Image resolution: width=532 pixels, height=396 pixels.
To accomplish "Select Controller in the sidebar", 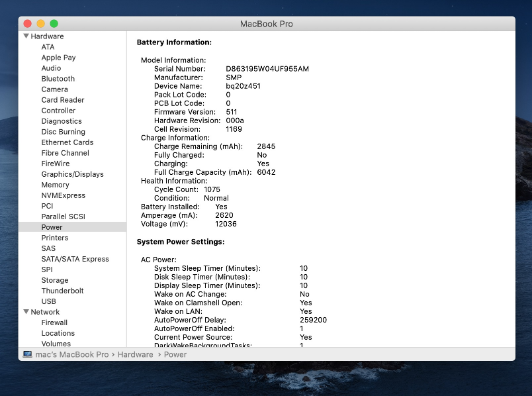I will click(58, 111).
